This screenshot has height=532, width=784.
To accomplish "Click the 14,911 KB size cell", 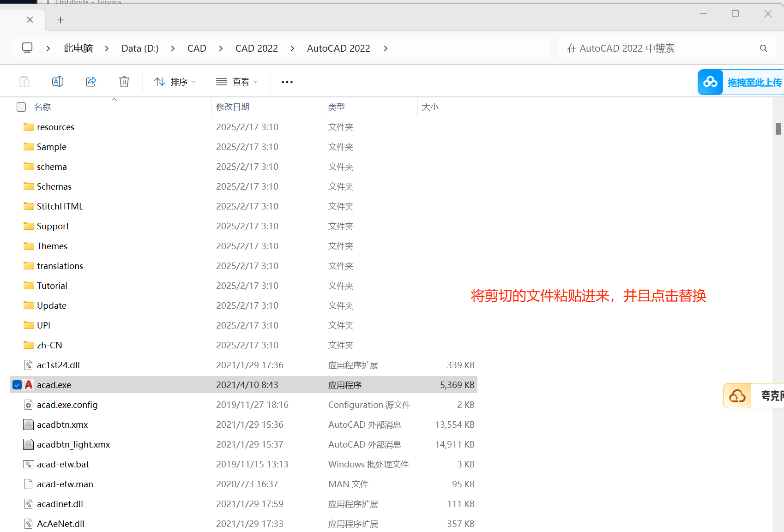I will [455, 444].
